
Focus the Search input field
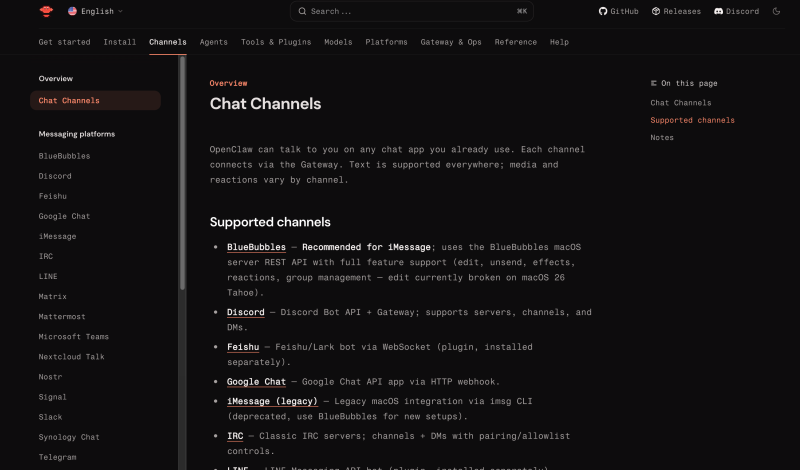(x=412, y=11)
